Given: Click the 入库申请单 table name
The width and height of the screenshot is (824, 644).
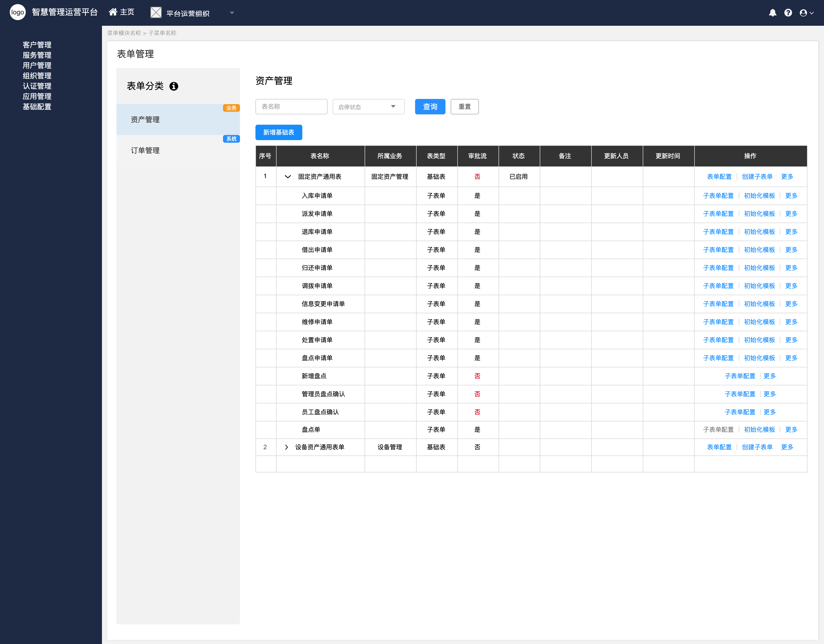Looking at the screenshot, I should click(317, 196).
